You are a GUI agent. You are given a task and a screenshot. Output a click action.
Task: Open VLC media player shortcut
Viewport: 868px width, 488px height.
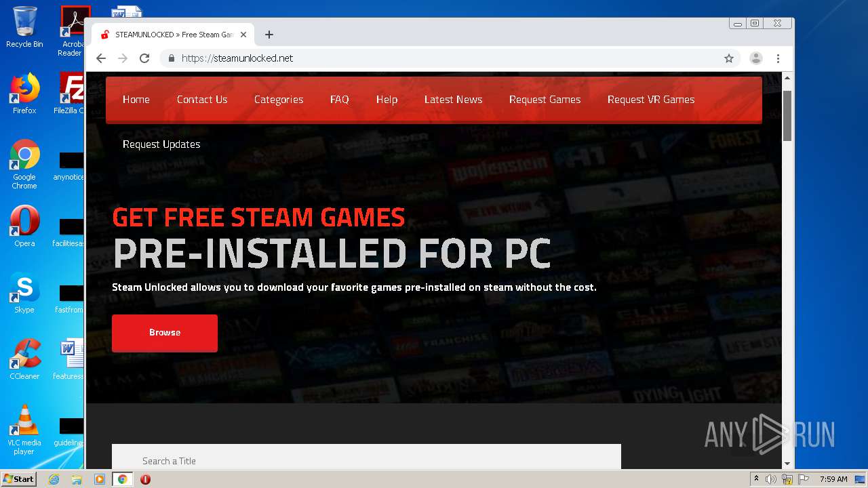click(x=24, y=430)
